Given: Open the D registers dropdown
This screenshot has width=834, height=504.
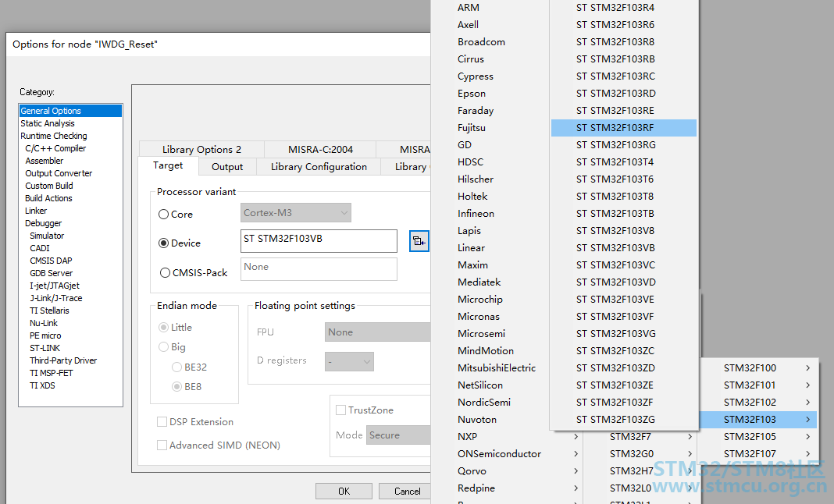Looking at the screenshot, I should (x=349, y=361).
